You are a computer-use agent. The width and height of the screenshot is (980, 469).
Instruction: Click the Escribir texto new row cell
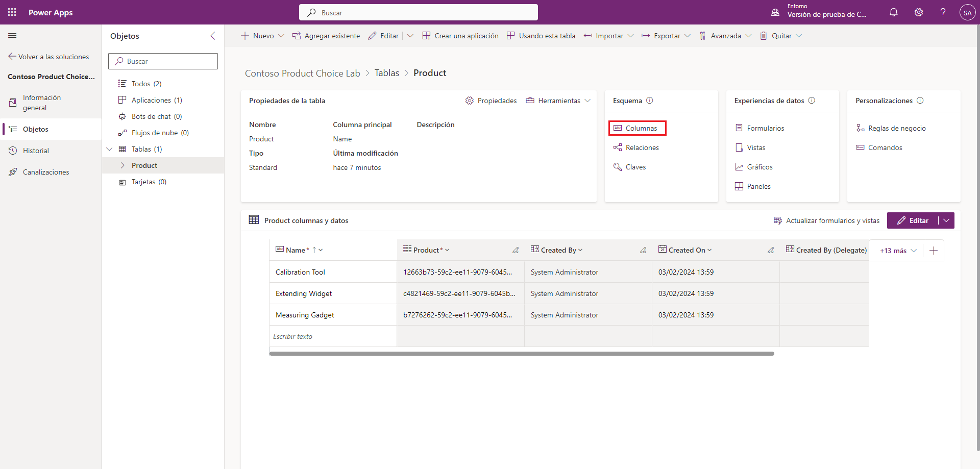point(333,336)
